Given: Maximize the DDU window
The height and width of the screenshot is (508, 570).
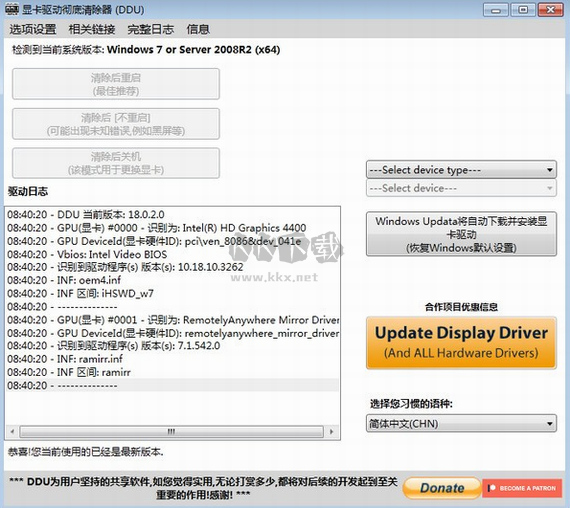Looking at the screenshot, I should click(523, 10).
